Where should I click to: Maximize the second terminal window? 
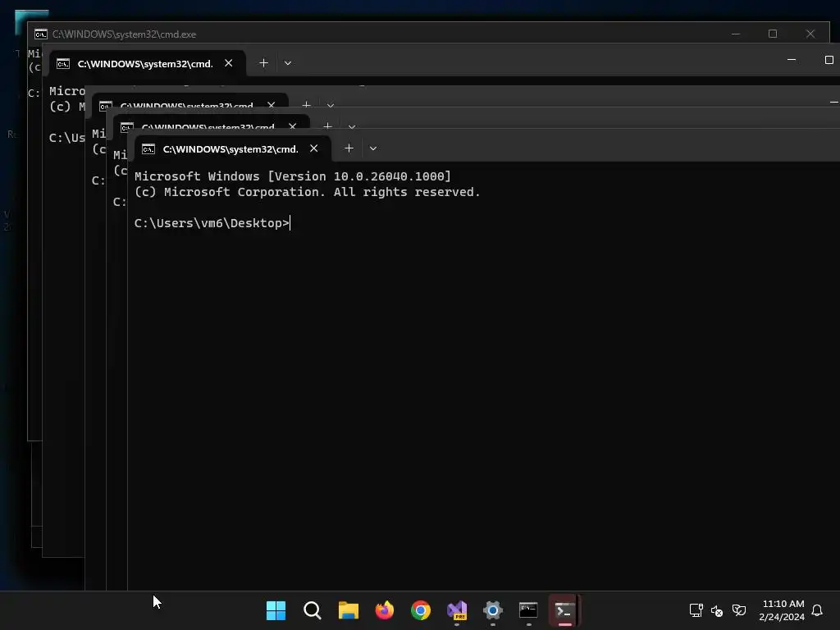829,60
